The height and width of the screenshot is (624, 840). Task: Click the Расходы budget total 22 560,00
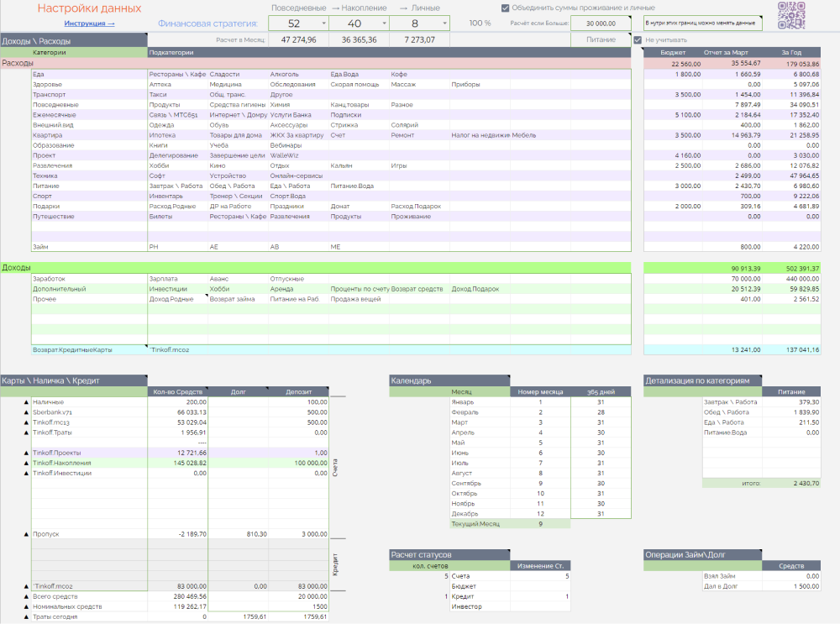(x=673, y=64)
